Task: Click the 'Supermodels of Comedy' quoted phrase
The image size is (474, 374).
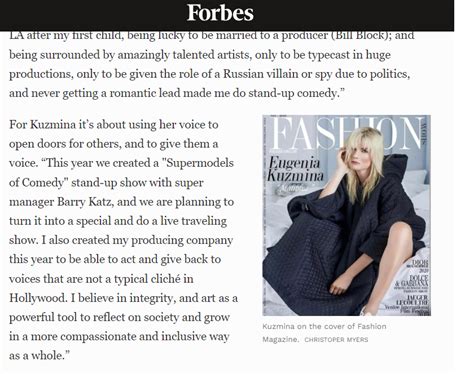Action: (121, 173)
